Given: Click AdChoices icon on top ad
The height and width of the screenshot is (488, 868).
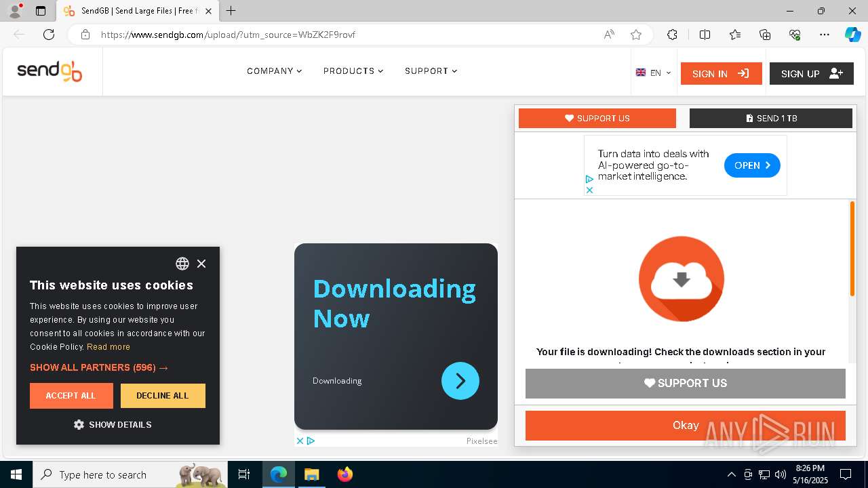Looking at the screenshot, I should point(589,180).
